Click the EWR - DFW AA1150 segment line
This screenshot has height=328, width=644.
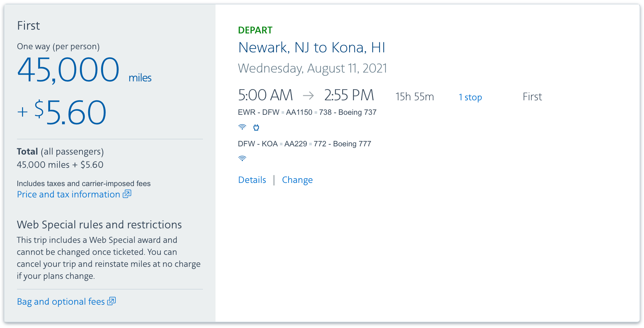[x=307, y=112]
